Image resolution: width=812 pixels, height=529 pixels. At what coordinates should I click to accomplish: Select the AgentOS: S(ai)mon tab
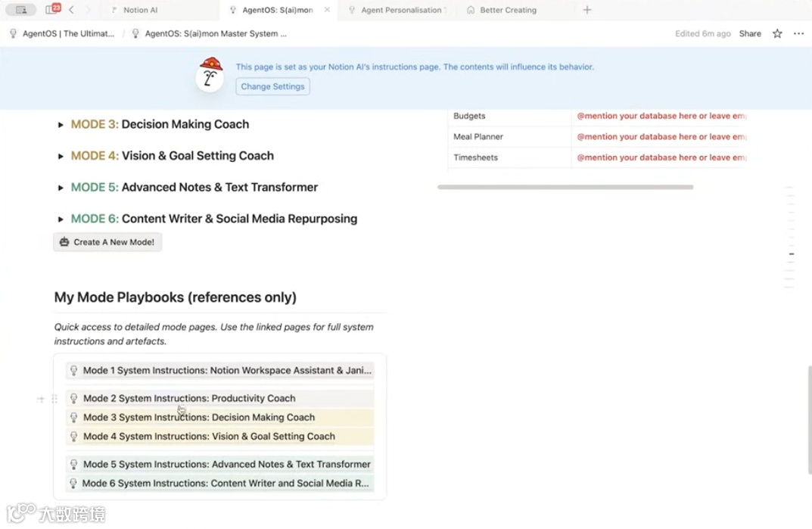(x=278, y=10)
